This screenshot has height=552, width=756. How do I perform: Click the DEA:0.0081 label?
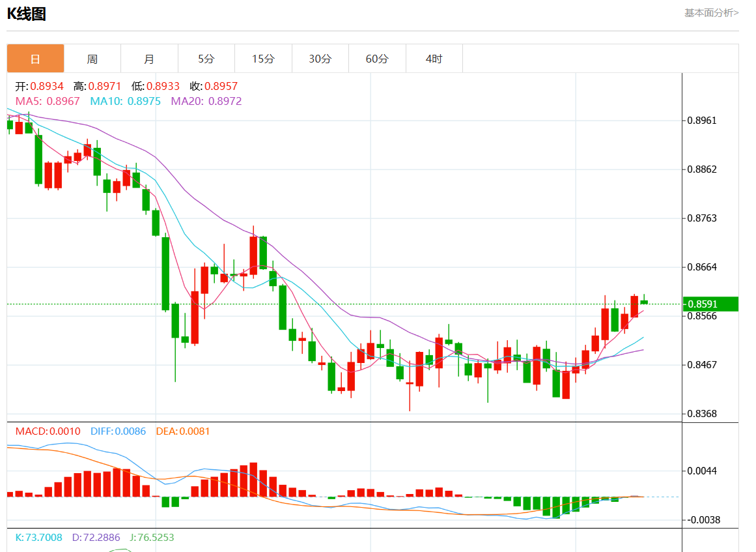point(183,431)
